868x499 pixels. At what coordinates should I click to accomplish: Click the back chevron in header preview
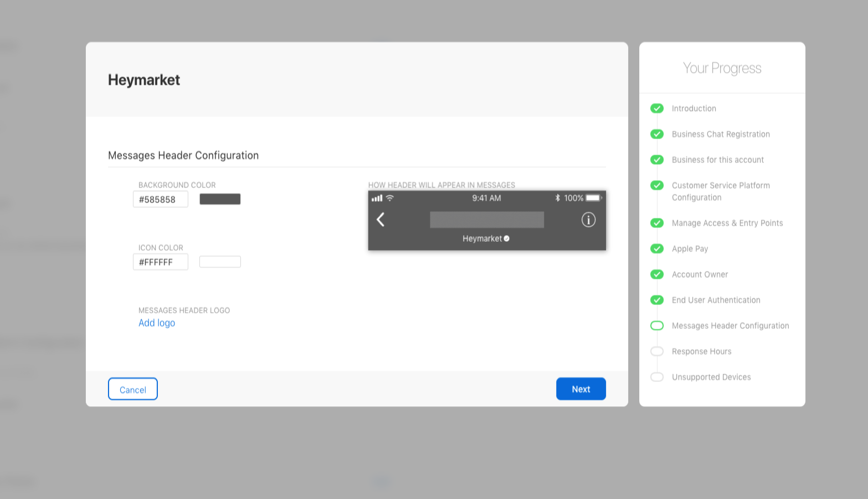click(x=381, y=220)
